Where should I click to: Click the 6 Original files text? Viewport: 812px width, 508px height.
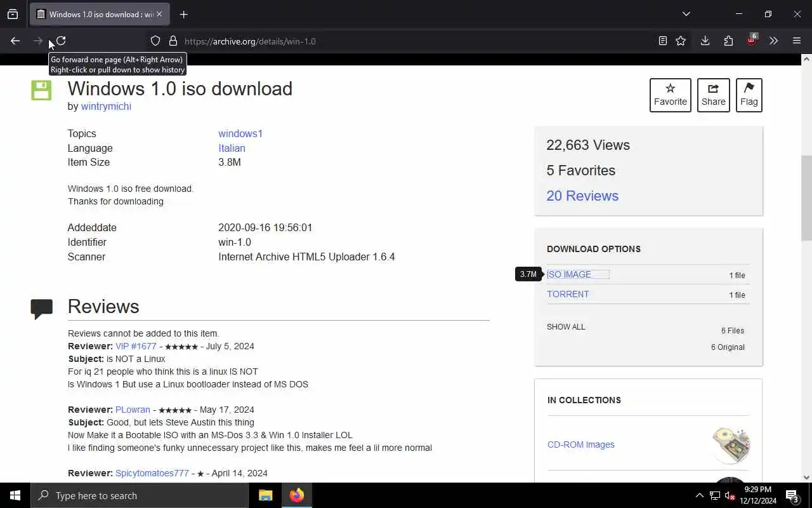pyautogui.click(x=728, y=347)
